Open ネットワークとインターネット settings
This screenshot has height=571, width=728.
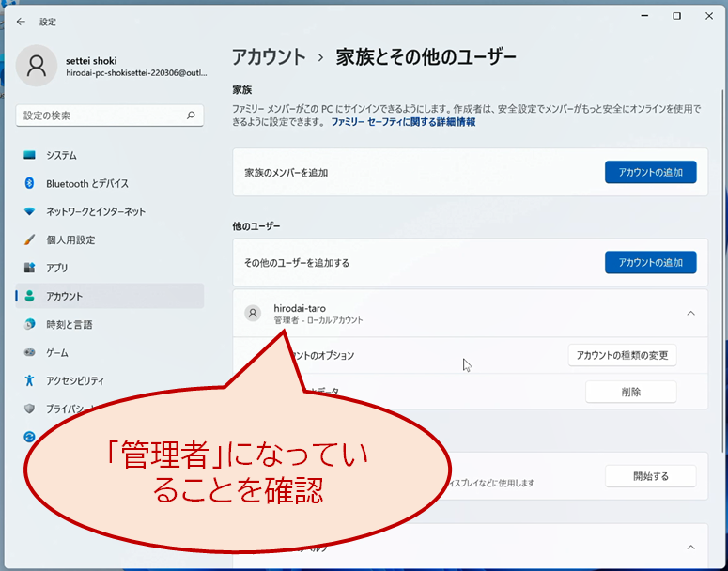[110, 211]
